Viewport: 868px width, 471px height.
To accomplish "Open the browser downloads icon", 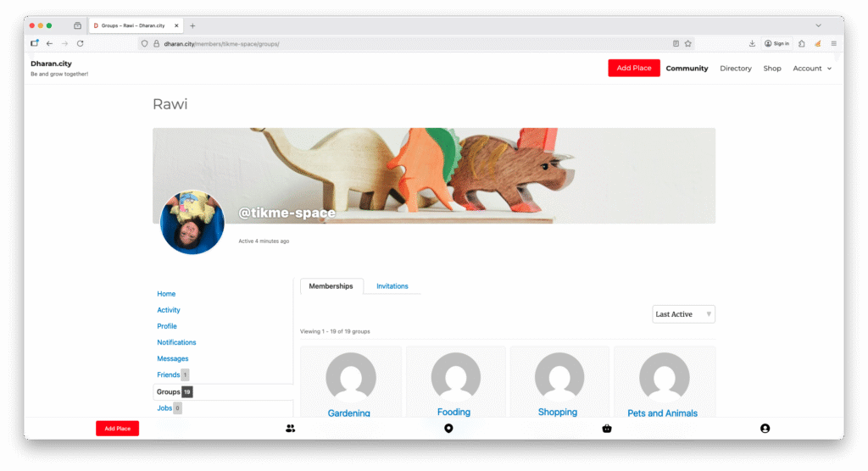I will coord(752,43).
